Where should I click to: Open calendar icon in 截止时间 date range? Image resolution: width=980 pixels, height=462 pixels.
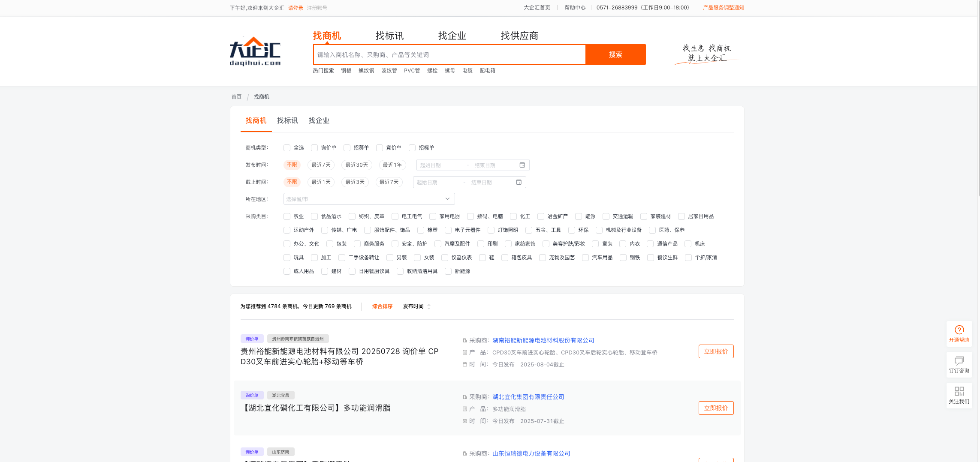pos(519,182)
